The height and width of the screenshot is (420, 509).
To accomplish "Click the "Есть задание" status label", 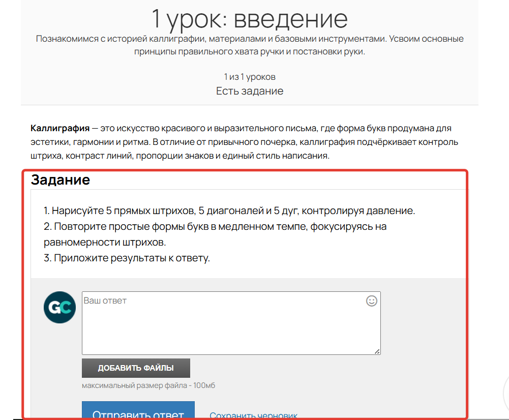I will tap(249, 91).
